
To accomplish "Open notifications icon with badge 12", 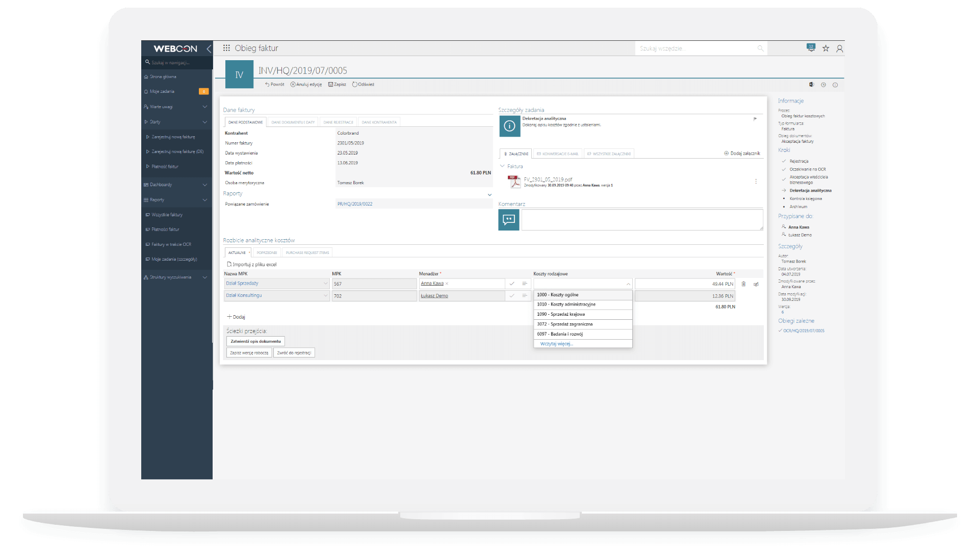I will pos(811,47).
